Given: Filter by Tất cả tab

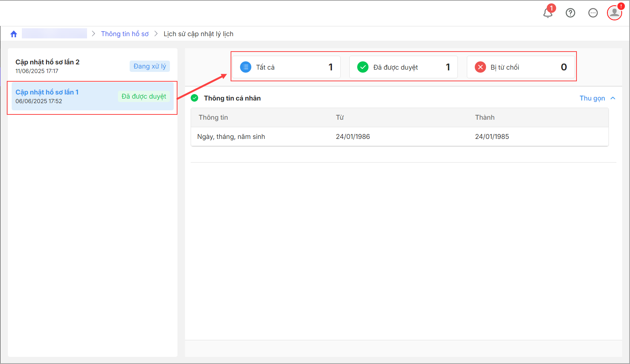Looking at the screenshot, I should (x=286, y=67).
